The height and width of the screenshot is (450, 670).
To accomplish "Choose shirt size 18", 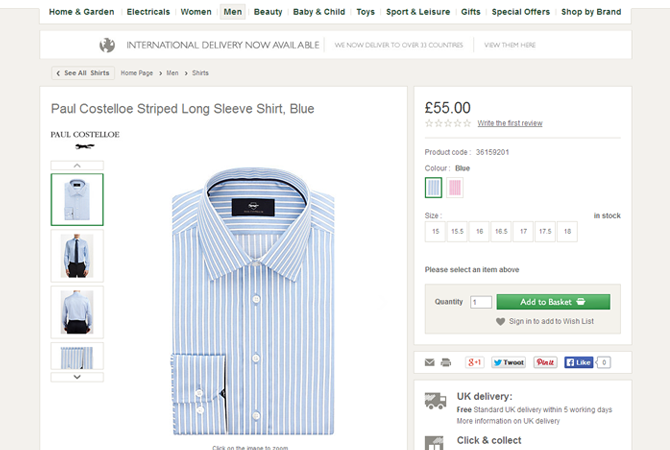I will pos(567,231).
